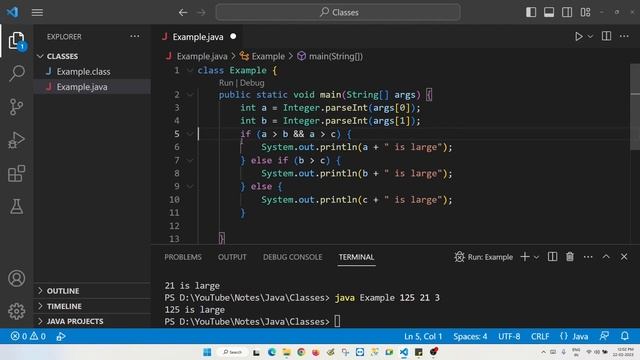
Task: Open errors and warnings in status bar
Action: [x=28, y=336]
